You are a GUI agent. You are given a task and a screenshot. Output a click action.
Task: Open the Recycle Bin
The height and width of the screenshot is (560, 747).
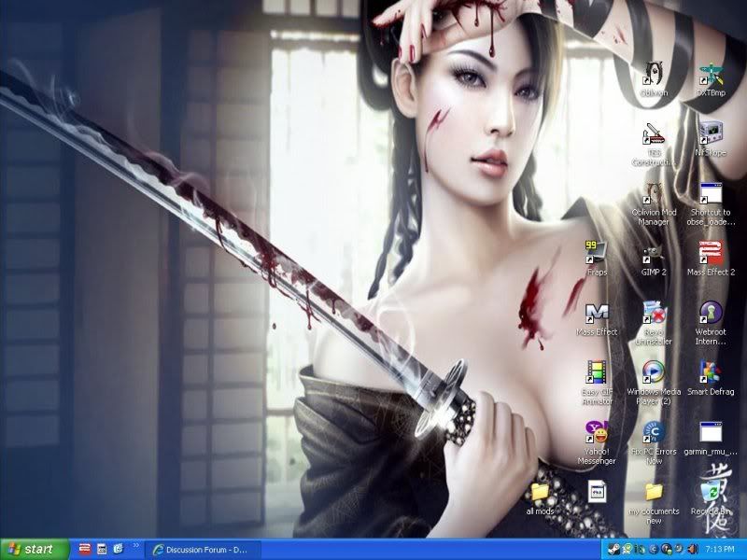713,492
